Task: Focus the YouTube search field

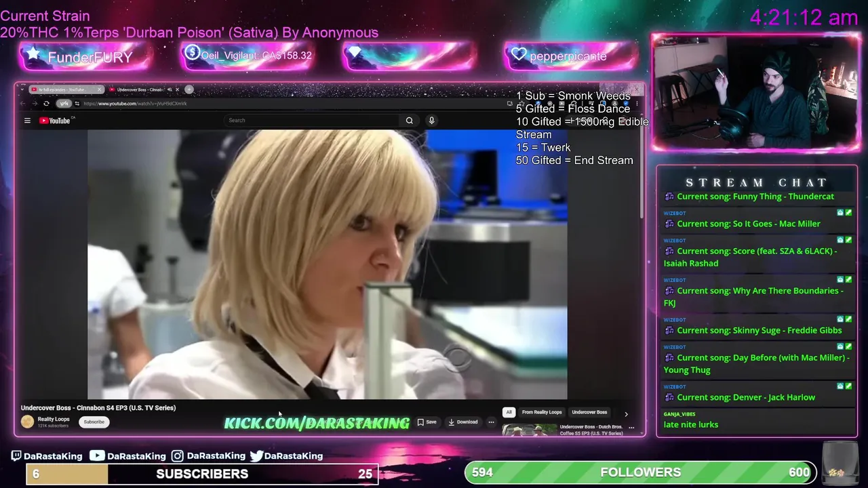Action: [312, 121]
